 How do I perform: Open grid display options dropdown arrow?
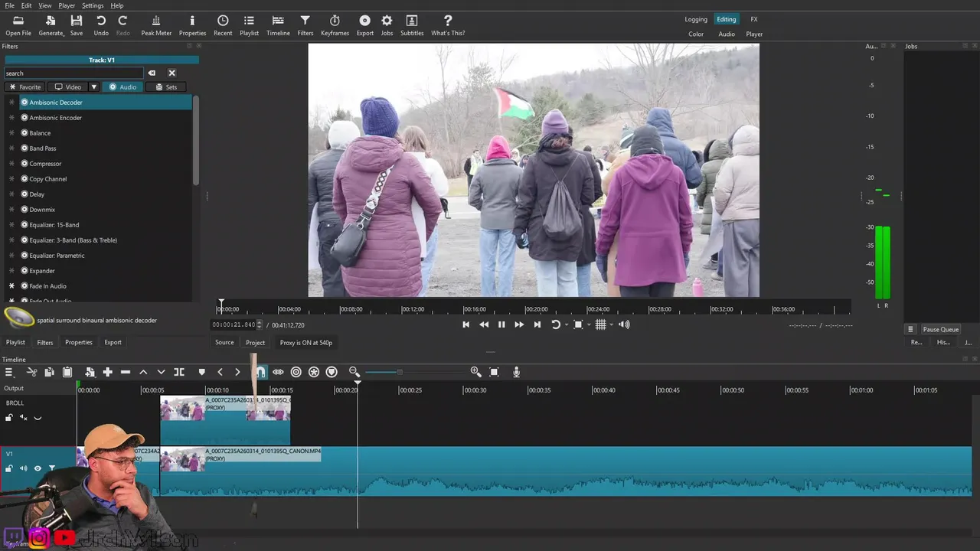pyautogui.click(x=611, y=324)
